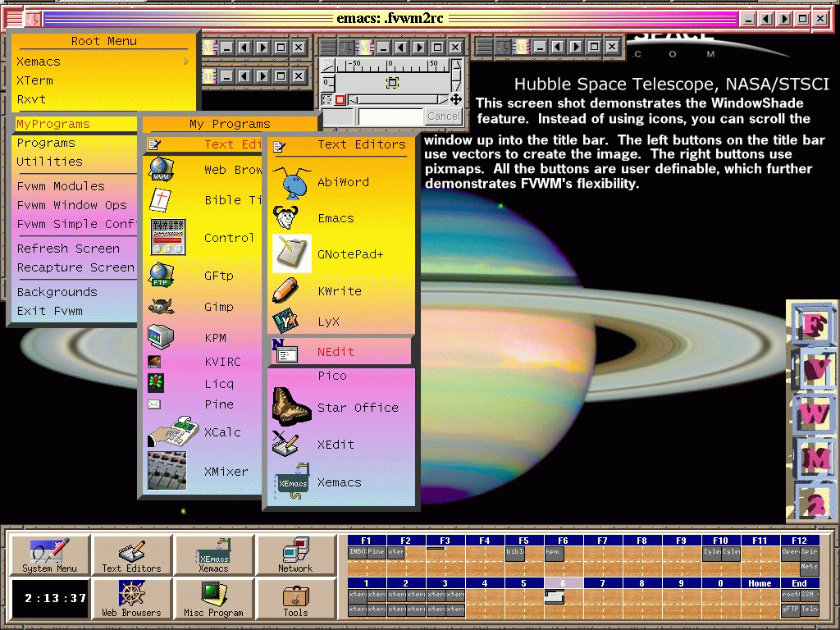Click the Control panel icon in My Programs

point(168,237)
